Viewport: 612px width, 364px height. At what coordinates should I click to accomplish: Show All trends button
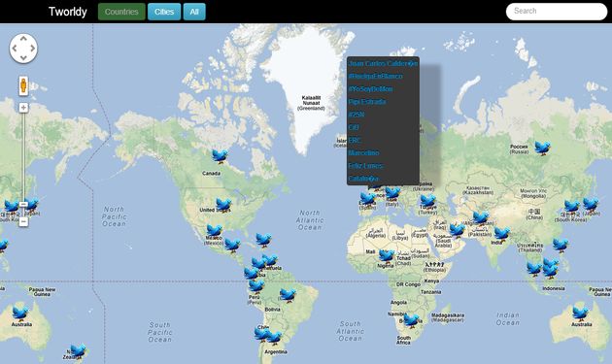coord(194,12)
